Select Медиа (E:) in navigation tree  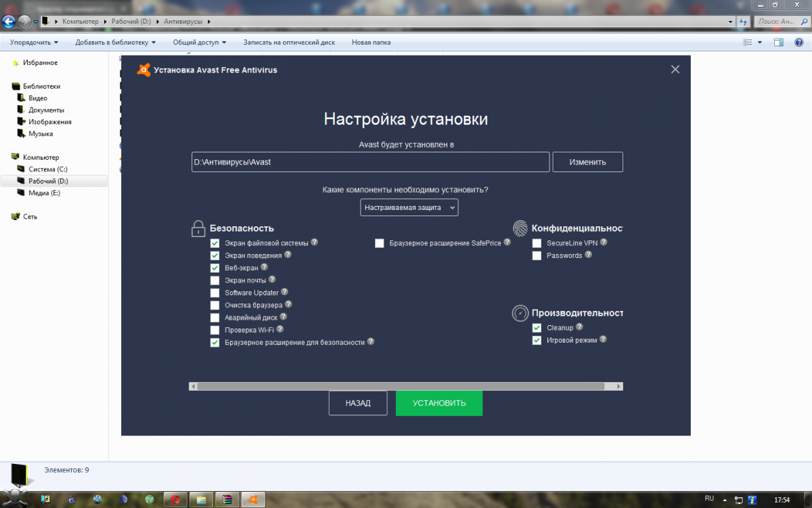coord(44,193)
